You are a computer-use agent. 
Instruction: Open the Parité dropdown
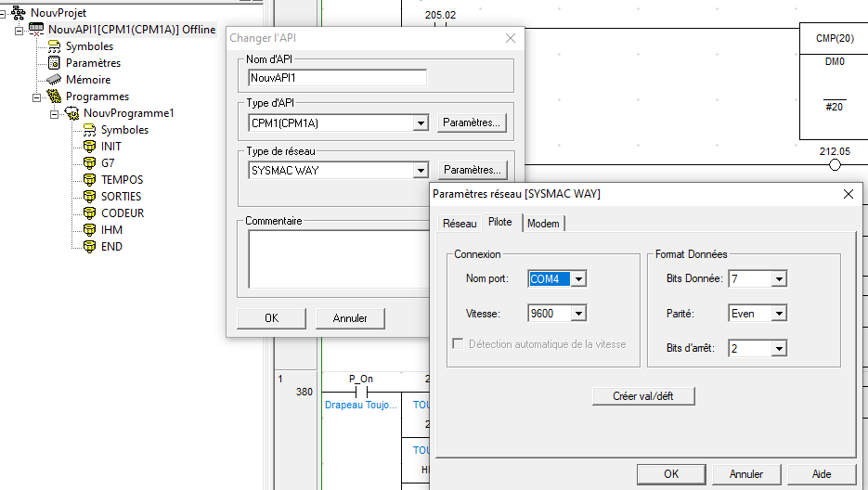(779, 314)
